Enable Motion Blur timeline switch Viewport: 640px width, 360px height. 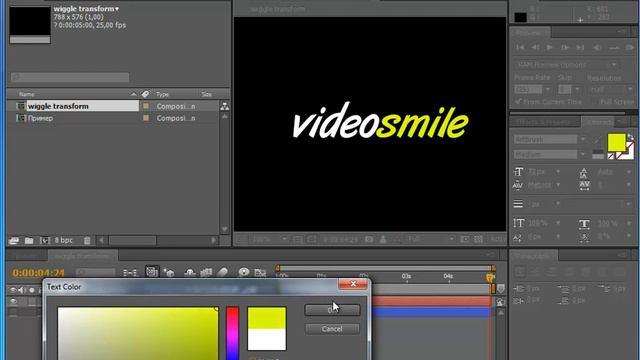click(x=223, y=272)
